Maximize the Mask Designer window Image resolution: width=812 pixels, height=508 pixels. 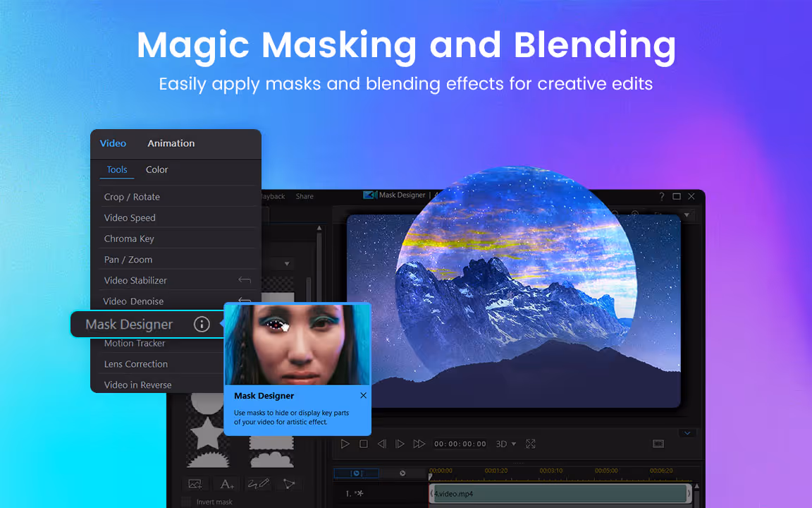click(x=677, y=196)
